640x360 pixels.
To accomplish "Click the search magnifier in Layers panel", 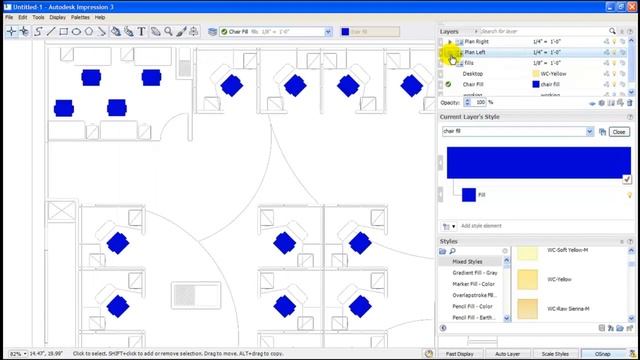I will click(x=612, y=31).
